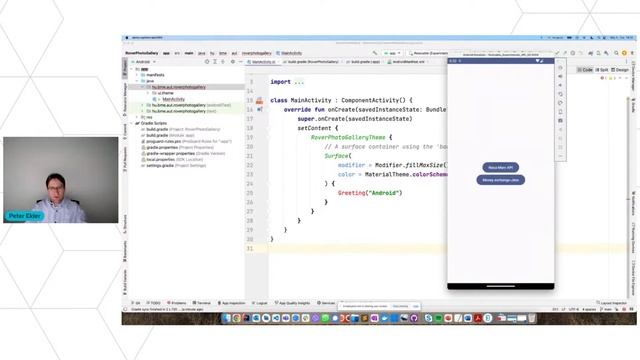Open the build.gradle (RoverPhotoGallery) editor tab

pyautogui.click(x=312, y=62)
